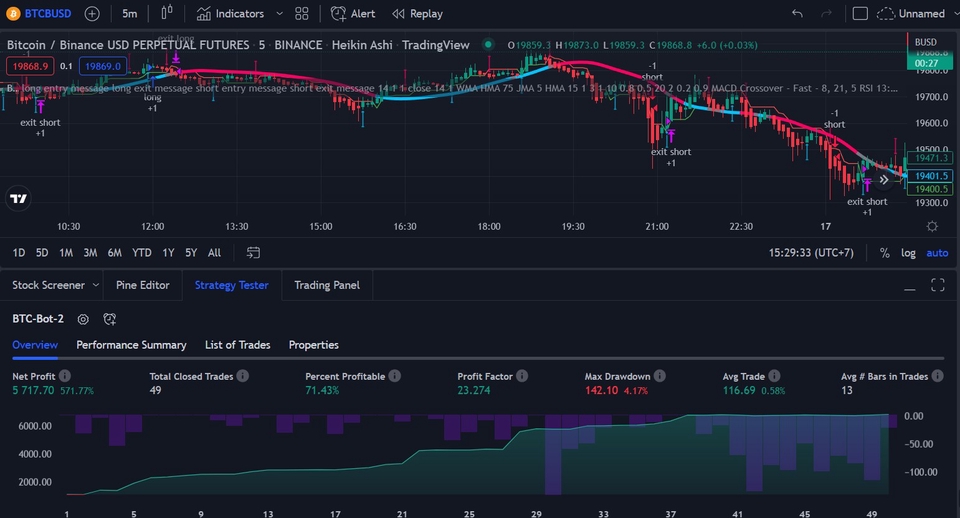Set chart range to 6M
Viewport: 960px width, 518px height.
[x=114, y=253]
